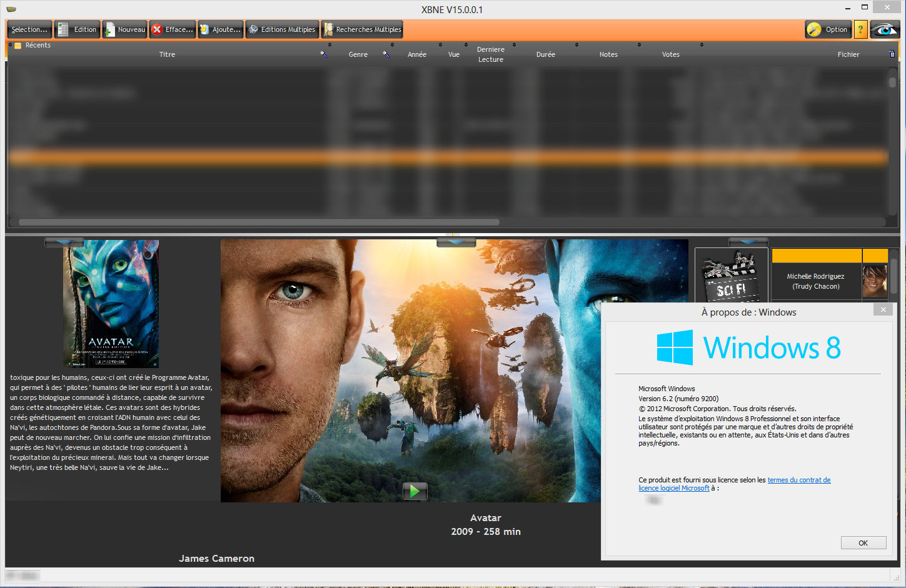The image size is (906, 588).
Task: Click OK in À propos de Windows
Action: point(863,543)
